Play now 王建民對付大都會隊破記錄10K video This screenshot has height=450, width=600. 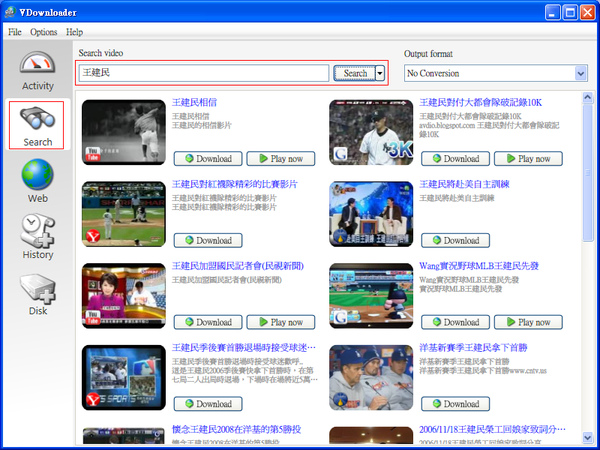click(x=528, y=158)
